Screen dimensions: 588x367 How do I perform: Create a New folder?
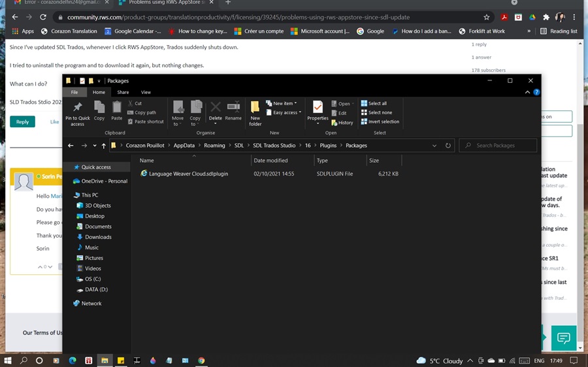[255, 114]
